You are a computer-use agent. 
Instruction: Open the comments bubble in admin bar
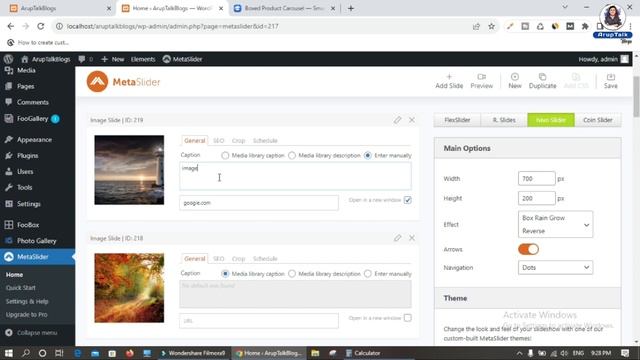click(x=86, y=59)
